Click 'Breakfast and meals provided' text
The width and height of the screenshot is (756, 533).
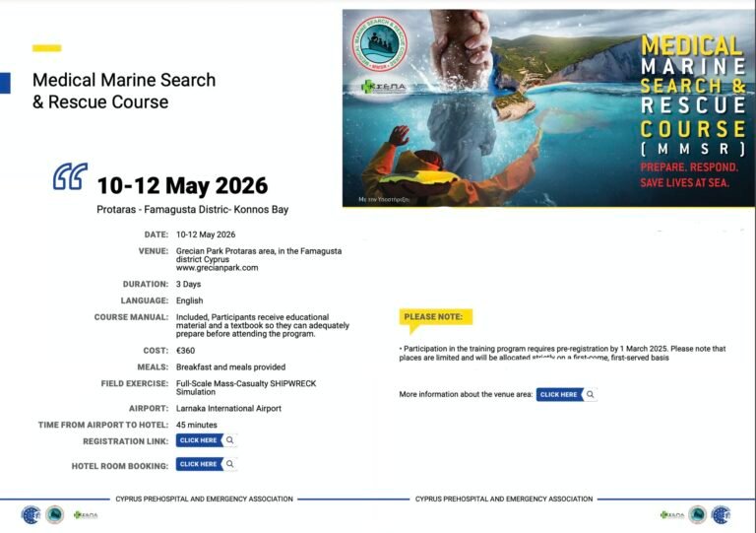pos(230,367)
